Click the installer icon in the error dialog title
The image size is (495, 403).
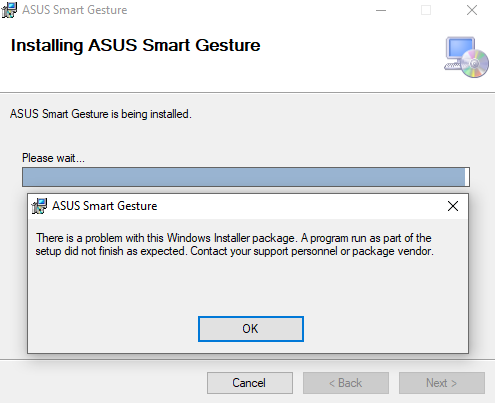pyautogui.click(x=39, y=206)
